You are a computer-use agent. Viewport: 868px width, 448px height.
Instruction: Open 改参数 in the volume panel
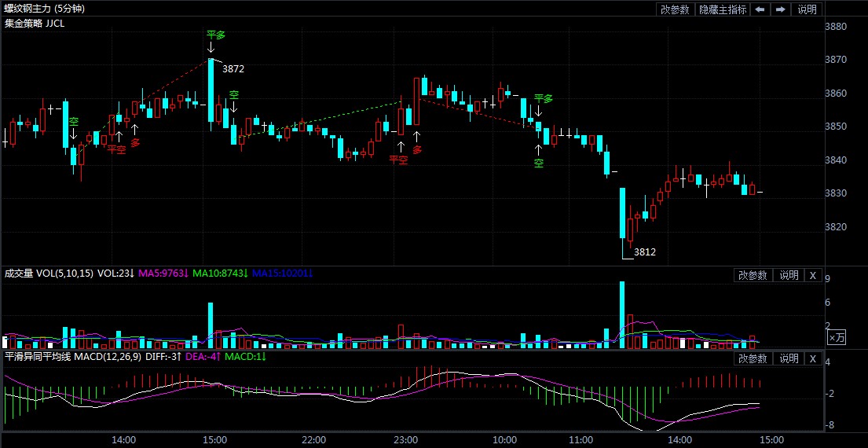pyautogui.click(x=753, y=276)
